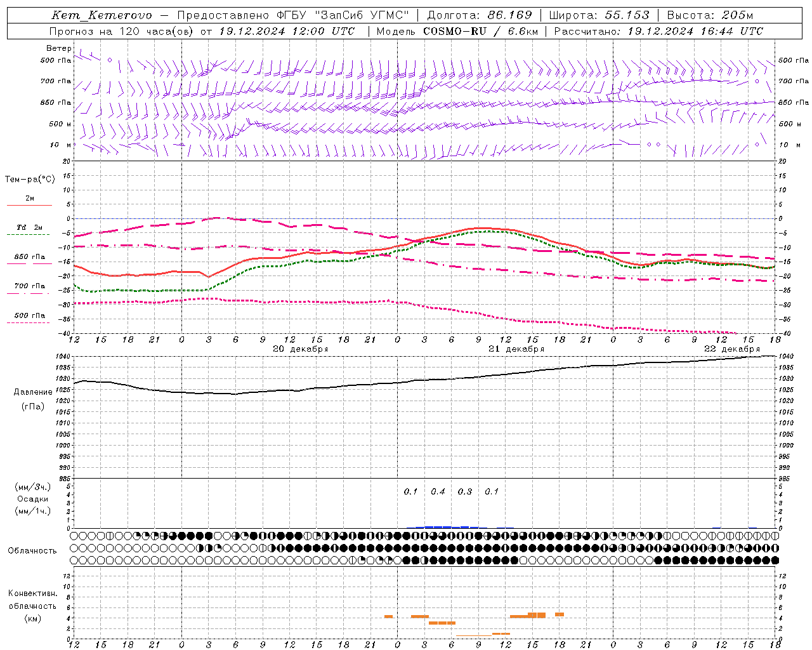
Task: Click the dashed pink line under temperature legend '500 гПа'
Action: pyautogui.click(x=29, y=322)
